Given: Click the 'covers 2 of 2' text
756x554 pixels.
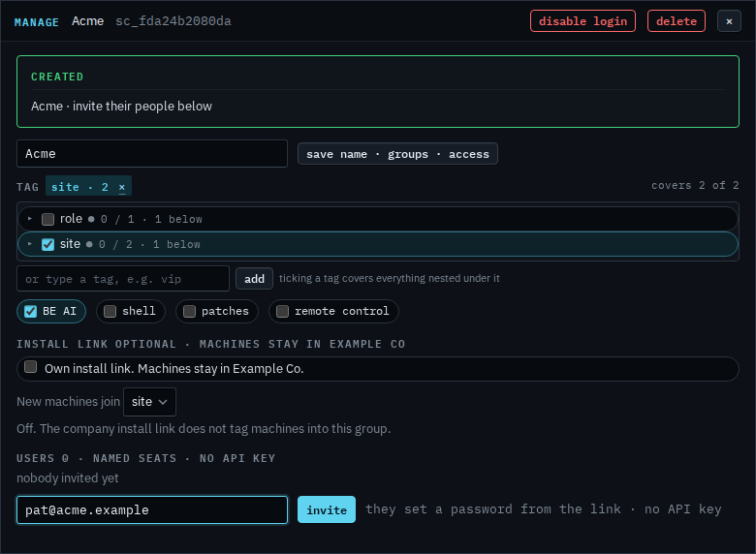Looking at the screenshot, I should point(695,185).
